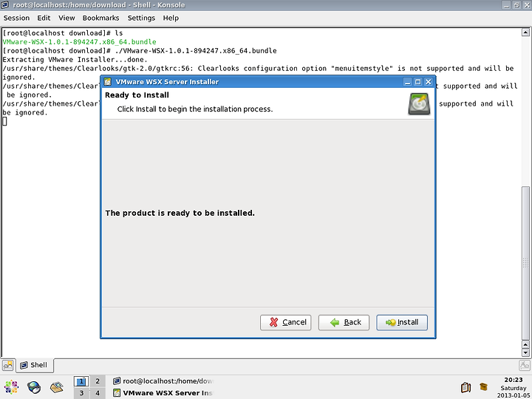Launch the web browser globe icon in panel
The height and width of the screenshot is (399, 532).
coord(34,387)
